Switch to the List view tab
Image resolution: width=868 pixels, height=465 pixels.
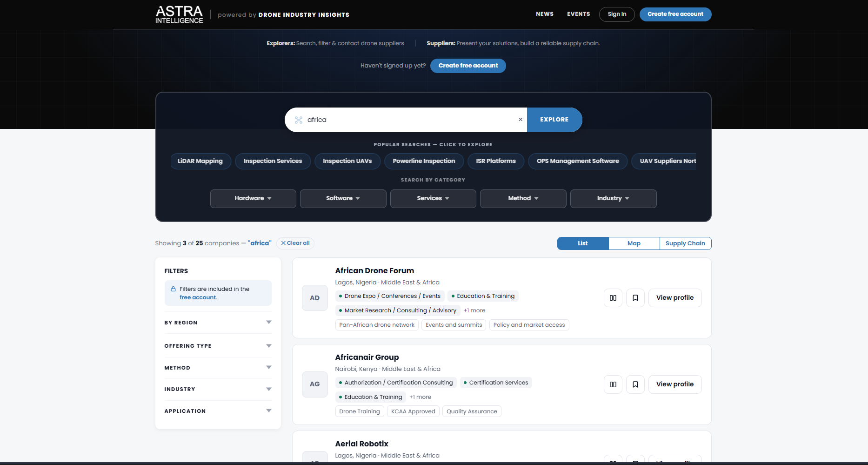tap(583, 243)
